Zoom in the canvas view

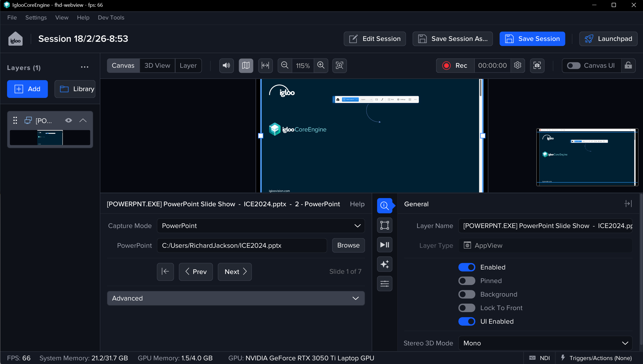[x=321, y=65]
